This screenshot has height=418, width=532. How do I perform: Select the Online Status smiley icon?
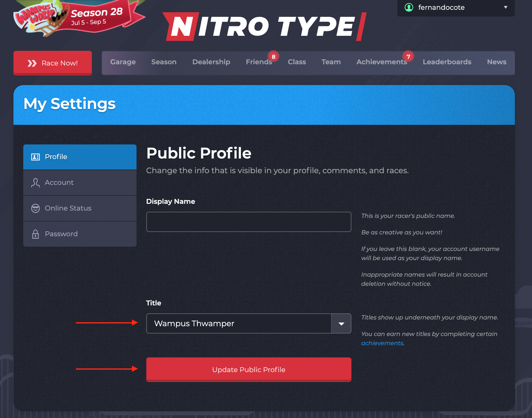(x=35, y=208)
